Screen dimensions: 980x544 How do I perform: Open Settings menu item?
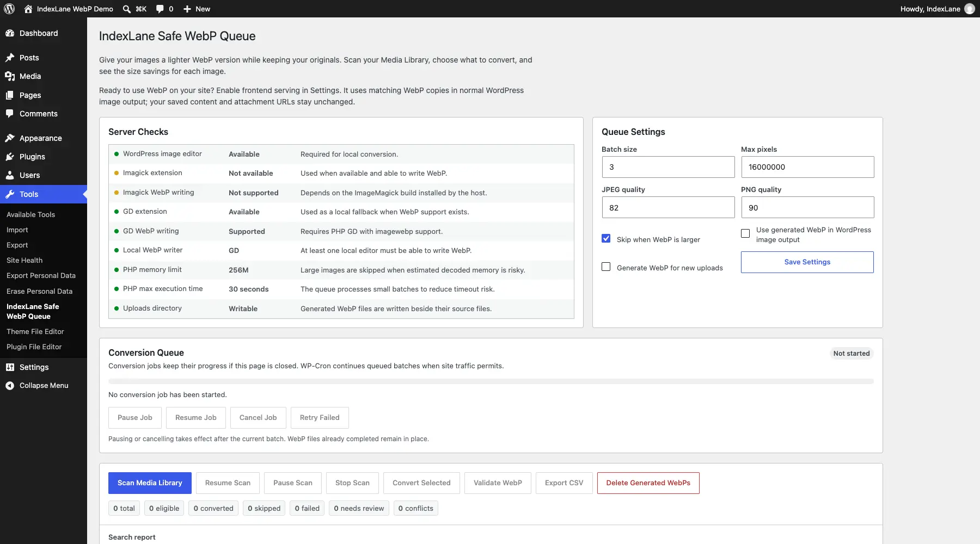coord(44,367)
